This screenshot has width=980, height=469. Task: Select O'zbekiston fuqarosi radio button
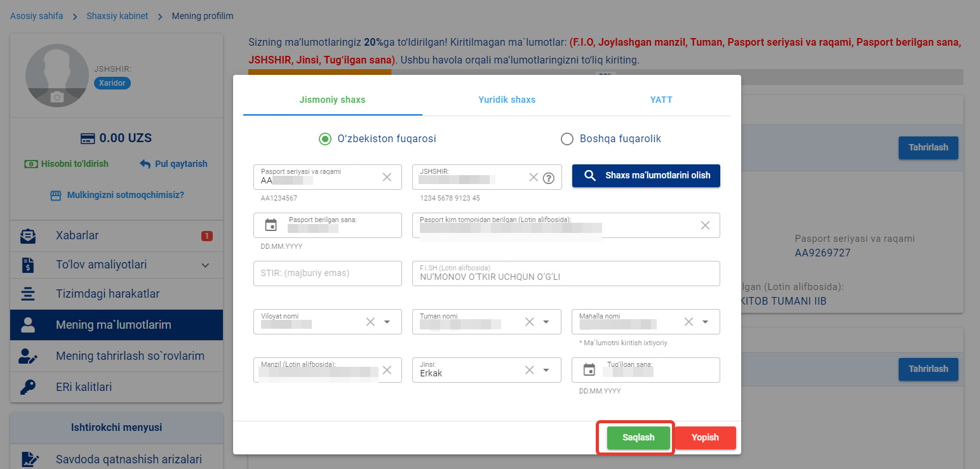[325, 139]
